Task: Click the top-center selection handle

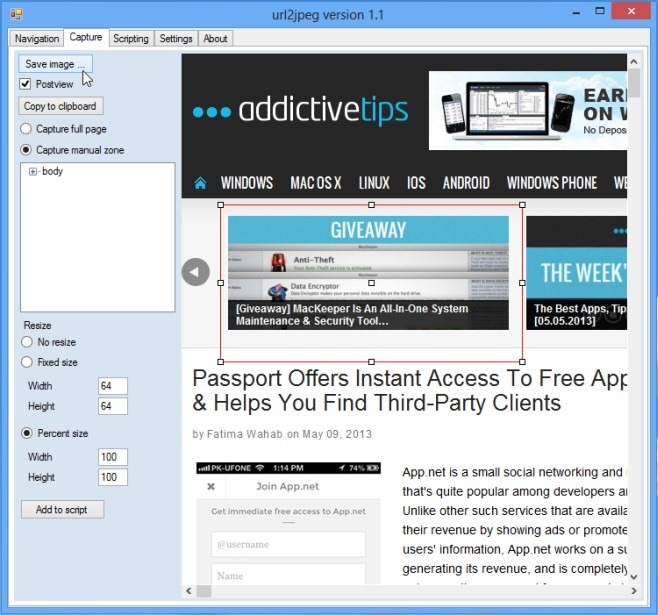Action: [x=371, y=205]
